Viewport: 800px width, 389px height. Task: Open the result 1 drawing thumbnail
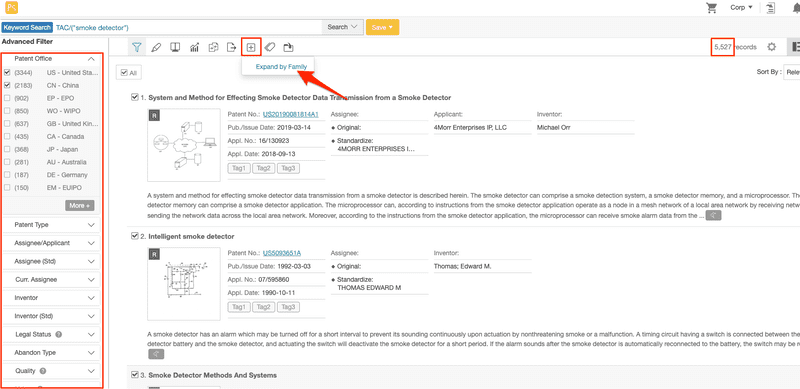pyautogui.click(x=184, y=144)
